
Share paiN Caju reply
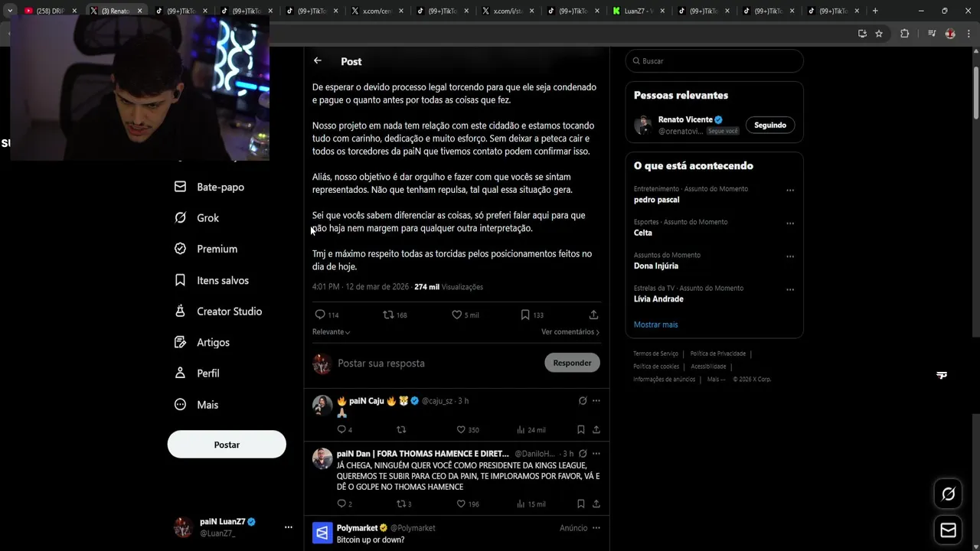click(596, 429)
